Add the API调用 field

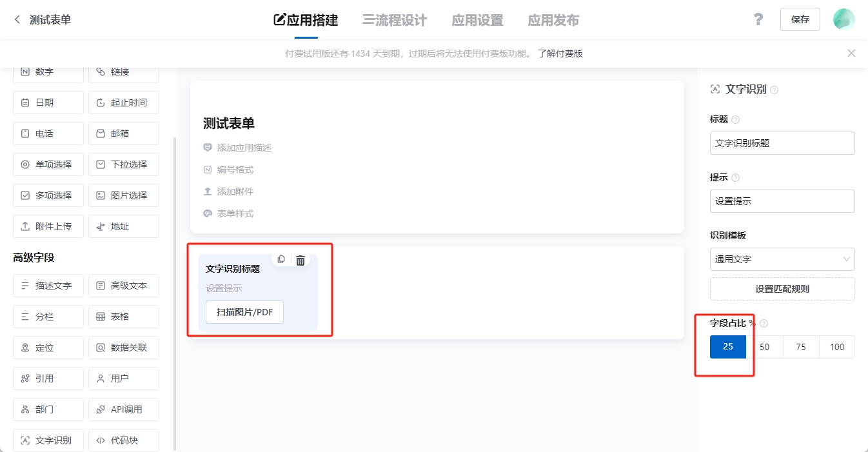pyautogui.click(x=124, y=409)
